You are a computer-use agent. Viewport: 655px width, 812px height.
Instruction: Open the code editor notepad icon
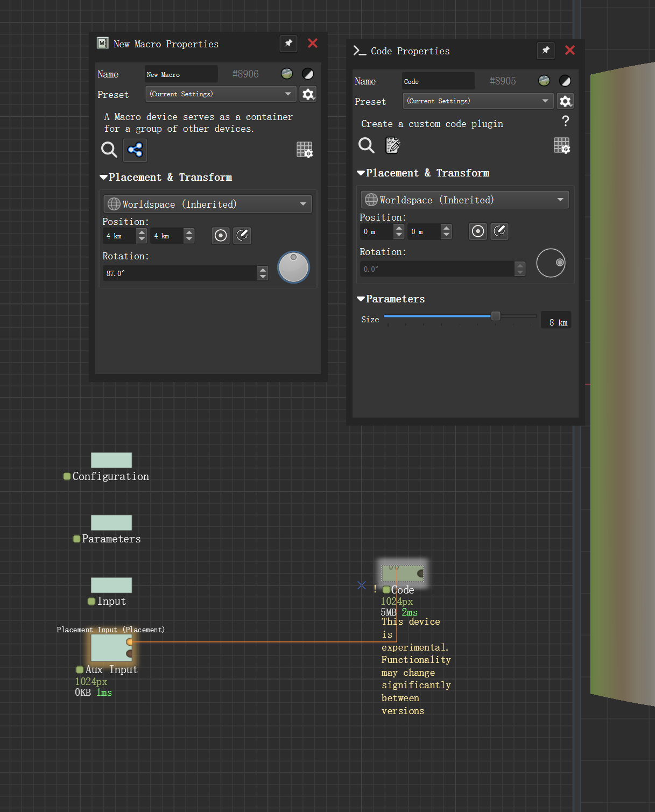point(393,145)
